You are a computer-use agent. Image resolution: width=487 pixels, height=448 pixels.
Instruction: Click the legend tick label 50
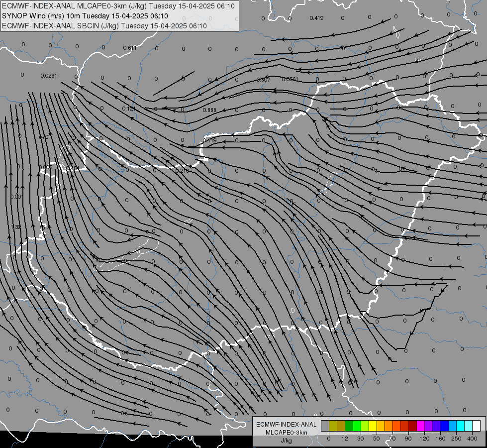(377, 439)
